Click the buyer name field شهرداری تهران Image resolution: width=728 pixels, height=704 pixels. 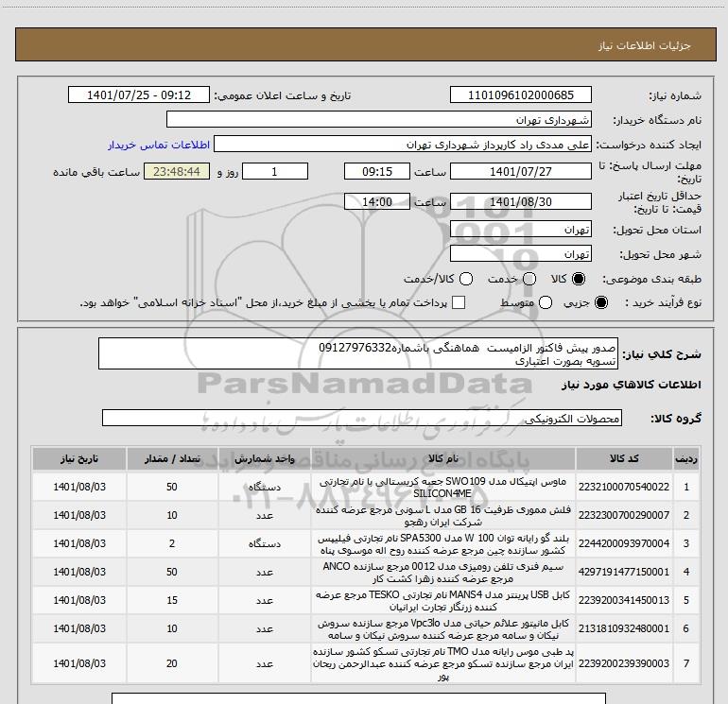[x=379, y=119]
